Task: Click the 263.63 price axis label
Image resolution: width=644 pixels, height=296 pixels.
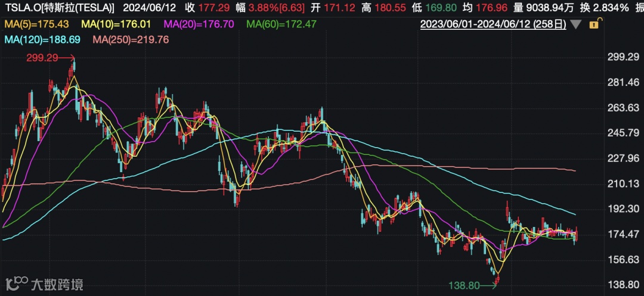Action: pos(623,108)
